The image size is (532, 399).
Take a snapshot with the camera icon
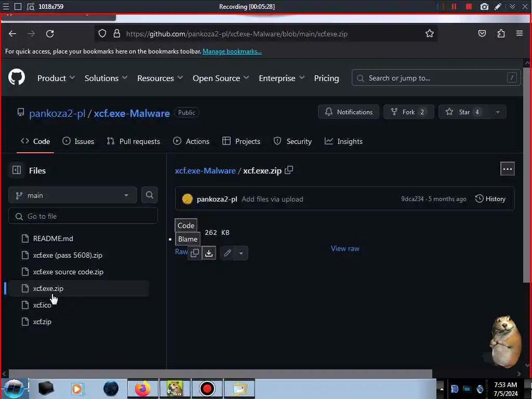point(484,6)
